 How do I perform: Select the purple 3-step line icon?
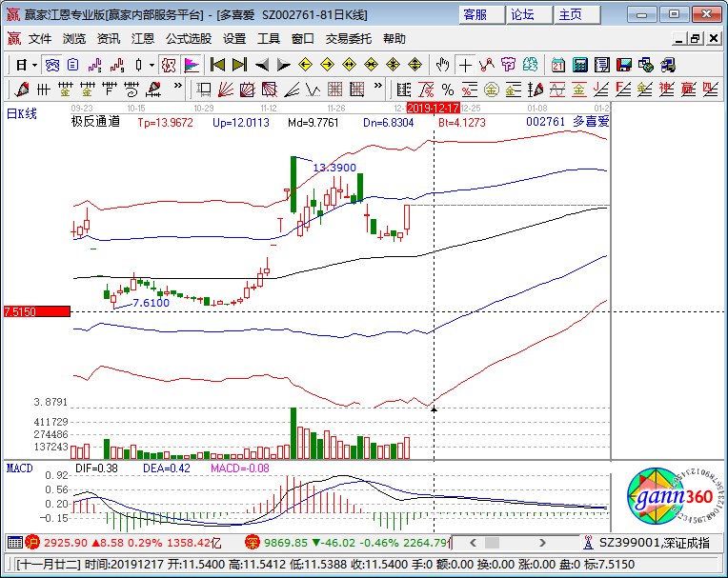pyautogui.click(x=95, y=65)
